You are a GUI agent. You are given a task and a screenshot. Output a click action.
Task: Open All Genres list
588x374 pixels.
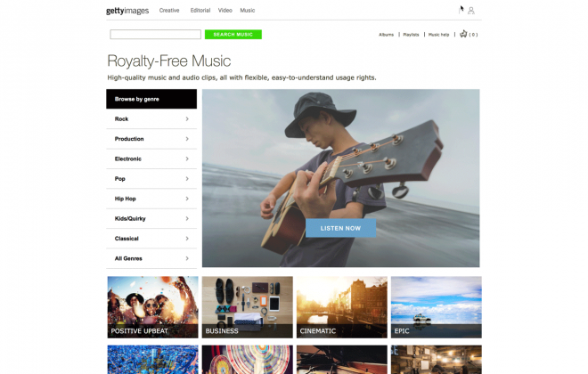(151, 258)
